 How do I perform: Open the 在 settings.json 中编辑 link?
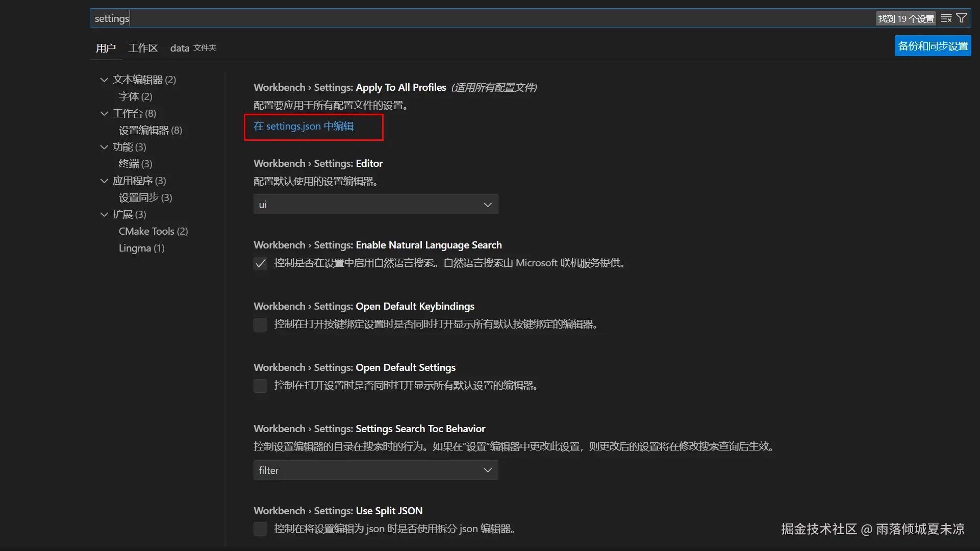(304, 126)
